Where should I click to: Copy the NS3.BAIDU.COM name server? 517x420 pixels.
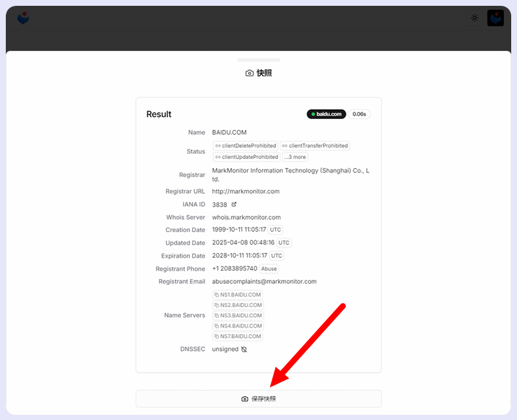pos(238,315)
